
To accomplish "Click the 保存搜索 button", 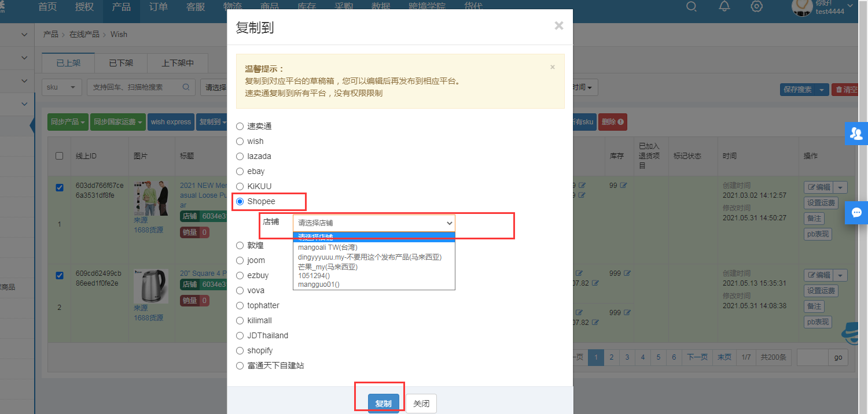I will 798,90.
